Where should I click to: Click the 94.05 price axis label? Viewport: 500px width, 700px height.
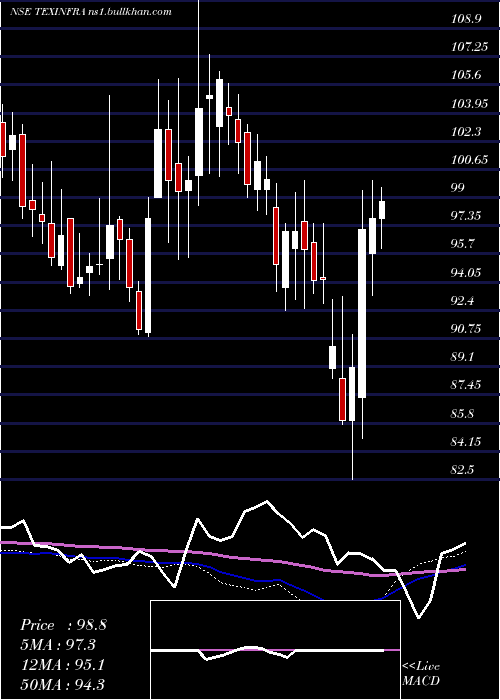coord(466,273)
